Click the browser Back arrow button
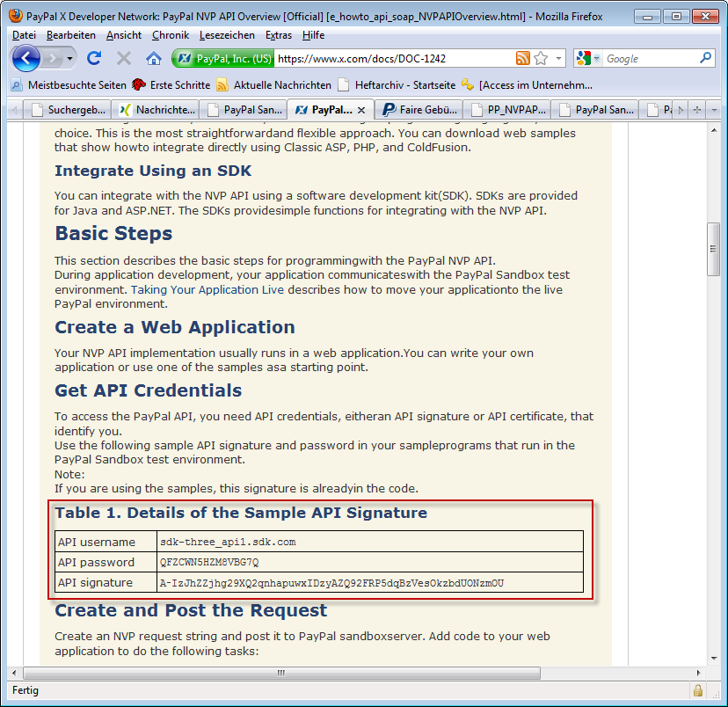 coord(26,58)
